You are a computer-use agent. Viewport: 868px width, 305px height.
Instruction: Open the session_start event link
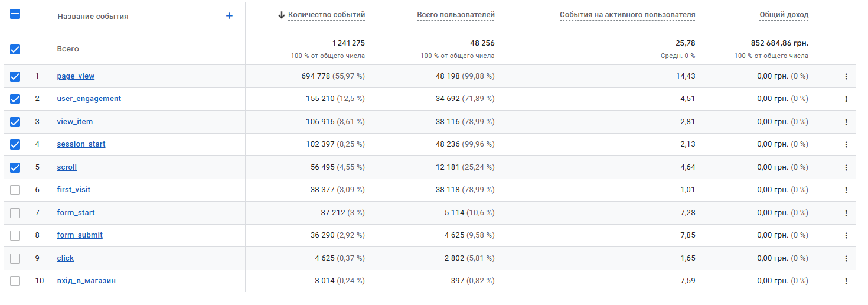[x=81, y=144]
